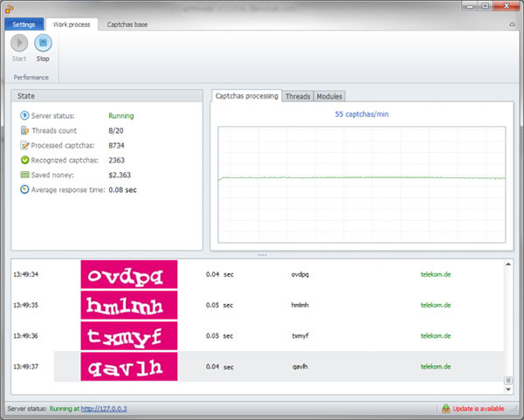Collapse the ribbon with the top-right chevron
Viewport: 524px width, 420px height.
(x=512, y=24)
